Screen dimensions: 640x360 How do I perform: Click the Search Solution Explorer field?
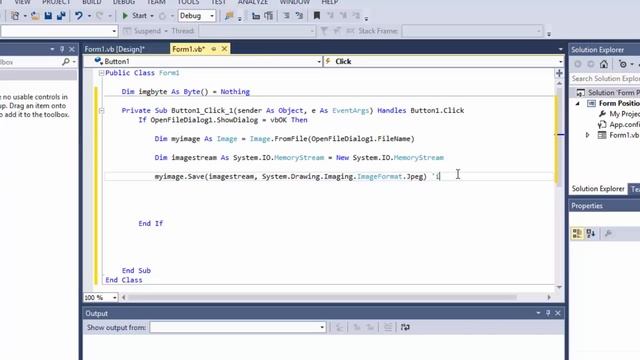point(605,78)
